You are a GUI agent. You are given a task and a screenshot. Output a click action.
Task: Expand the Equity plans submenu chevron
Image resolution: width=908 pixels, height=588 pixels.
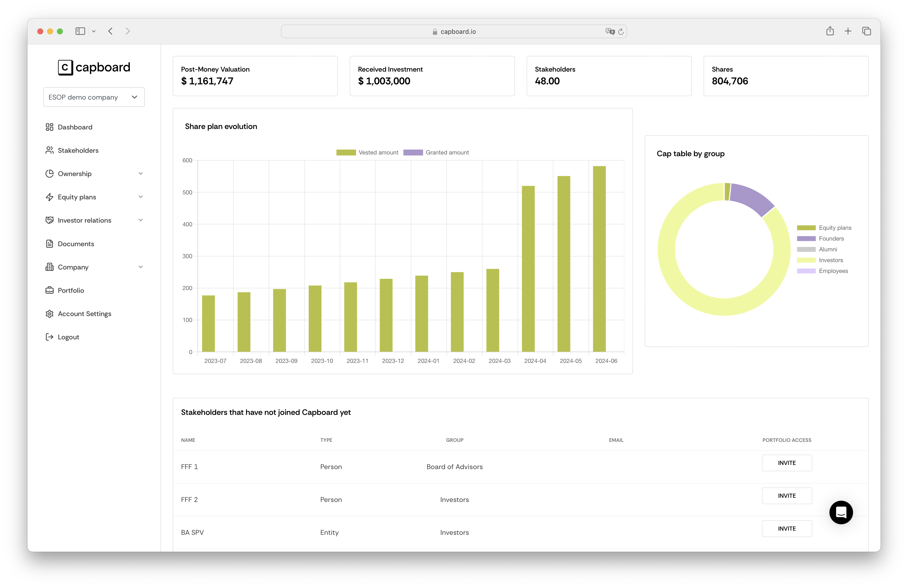[x=141, y=197]
